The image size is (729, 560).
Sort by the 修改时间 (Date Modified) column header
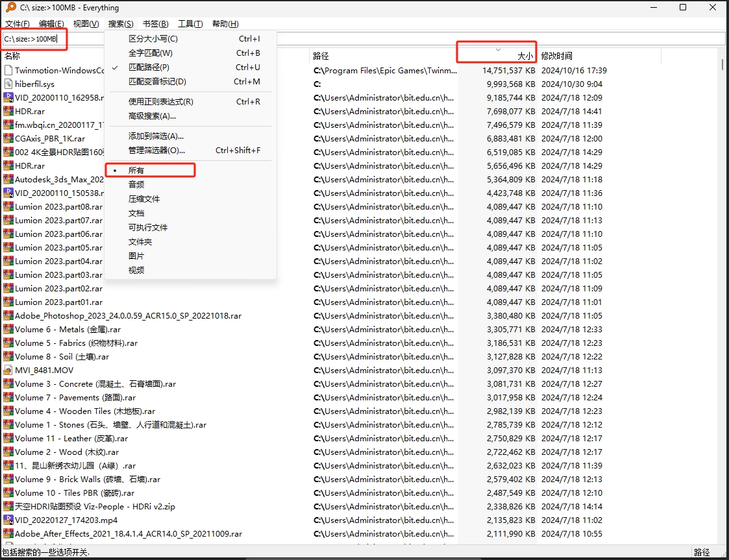(x=599, y=56)
